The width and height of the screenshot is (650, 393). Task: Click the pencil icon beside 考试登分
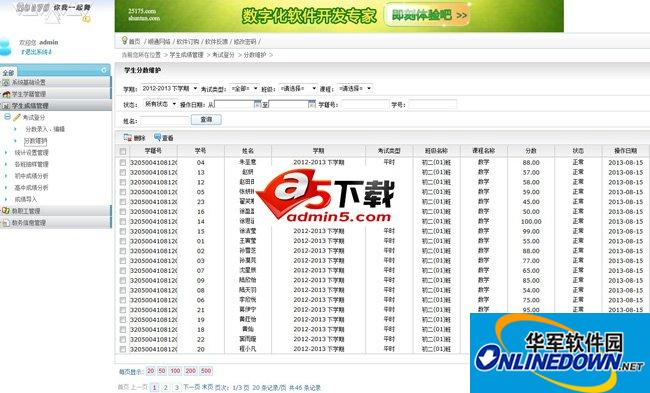[x=17, y=117]
